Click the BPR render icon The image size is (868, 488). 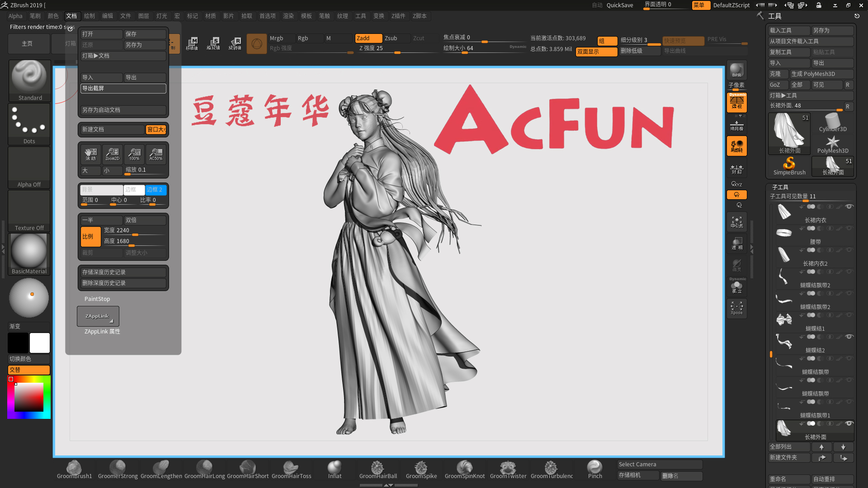(x=736, y=70)
